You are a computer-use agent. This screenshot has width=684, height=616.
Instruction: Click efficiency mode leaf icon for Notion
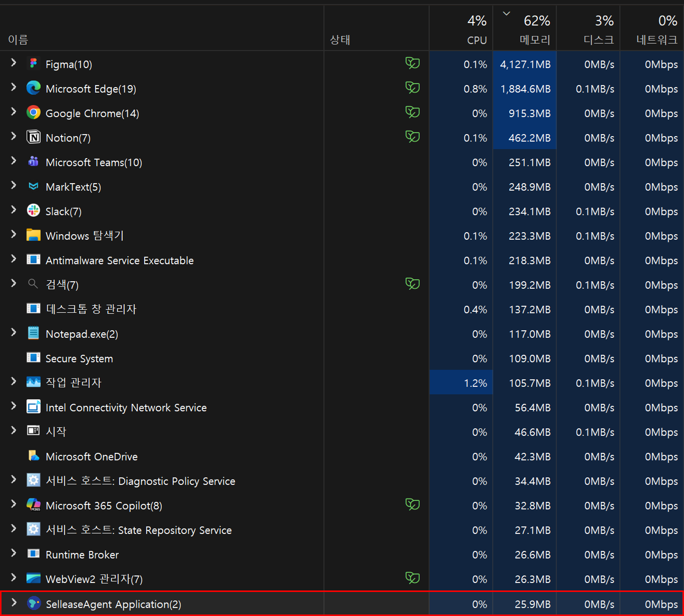coord(413,137)
